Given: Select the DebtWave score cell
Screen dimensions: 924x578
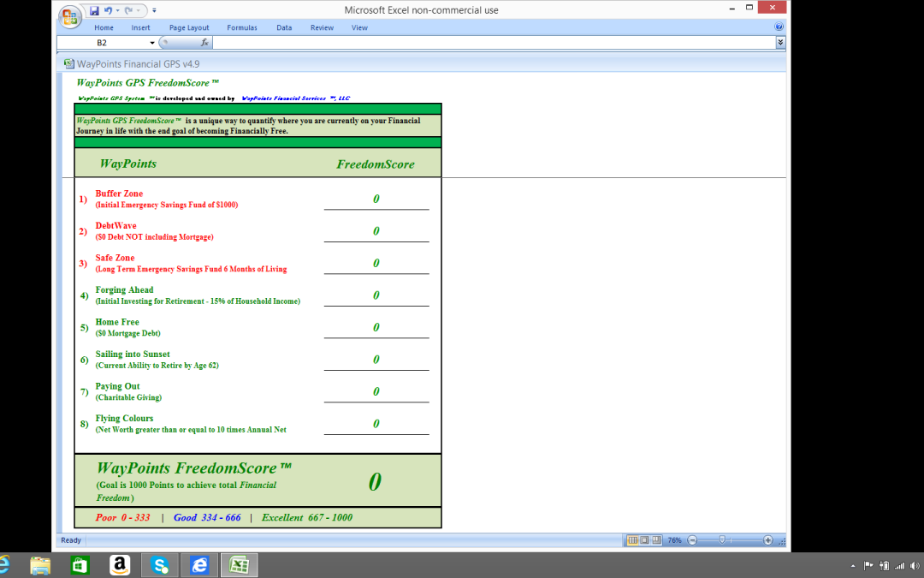Looking at the screenshot, I should [376, 231].
